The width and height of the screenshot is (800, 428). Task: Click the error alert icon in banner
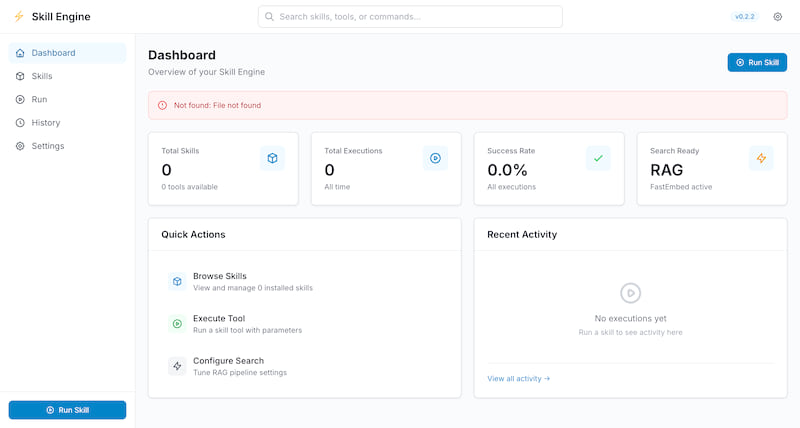(163, 105)
